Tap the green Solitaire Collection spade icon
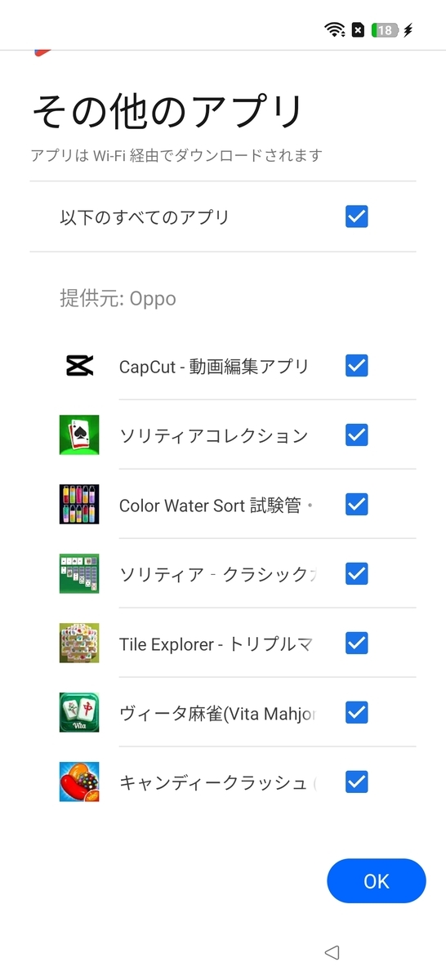Image resolution: width=446 pixels, height=980 pixels. point(79,435)
